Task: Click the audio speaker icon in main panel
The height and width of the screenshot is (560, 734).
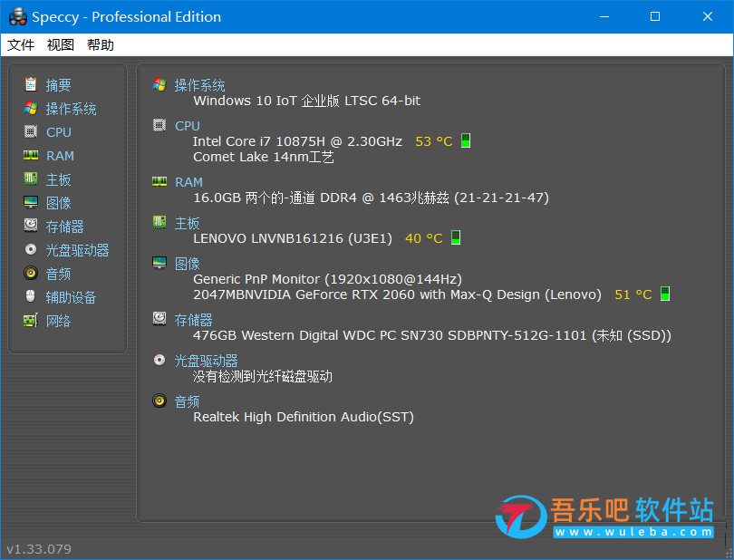Action: [x=159, y=401]
